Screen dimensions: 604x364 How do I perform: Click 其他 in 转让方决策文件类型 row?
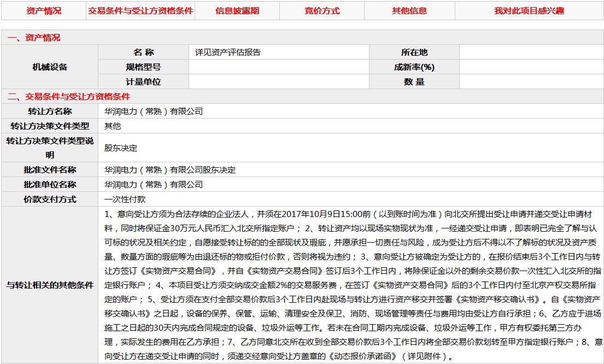coord(113,126)
